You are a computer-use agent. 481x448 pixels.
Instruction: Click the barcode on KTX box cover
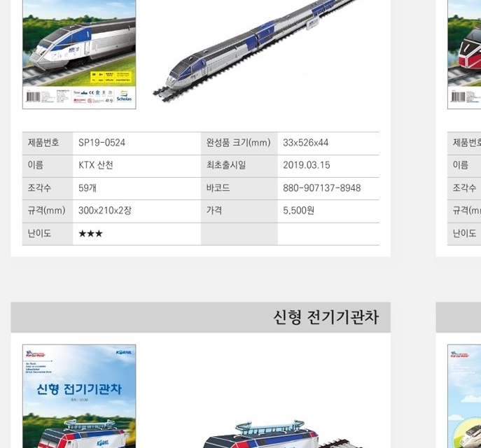point(33,97)
